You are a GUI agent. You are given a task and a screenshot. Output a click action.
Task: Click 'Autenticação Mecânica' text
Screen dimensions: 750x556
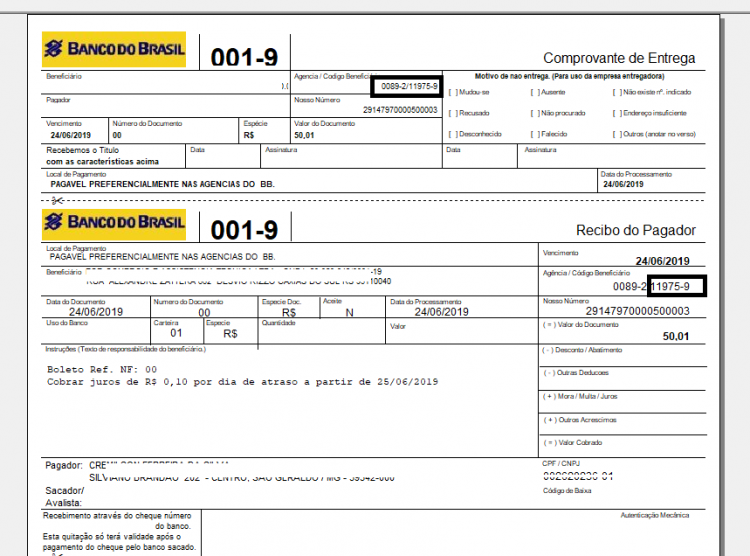coord(655,515)
